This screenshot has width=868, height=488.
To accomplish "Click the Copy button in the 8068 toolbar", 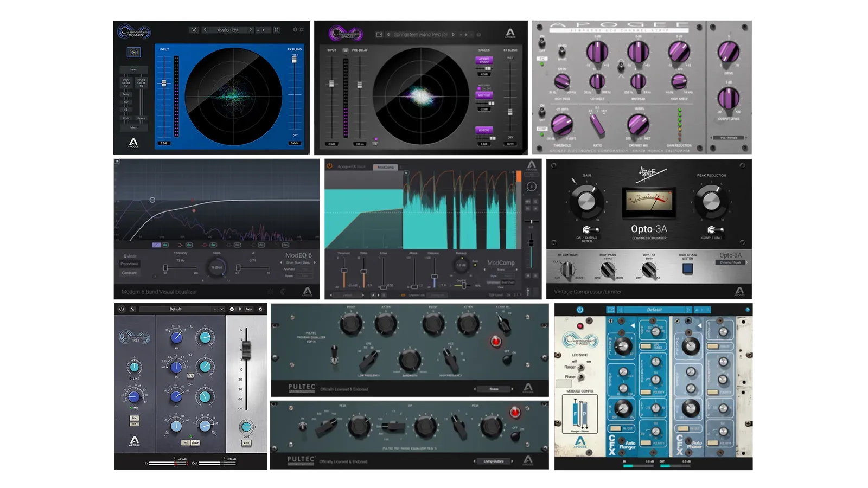I will click(248, 309).
